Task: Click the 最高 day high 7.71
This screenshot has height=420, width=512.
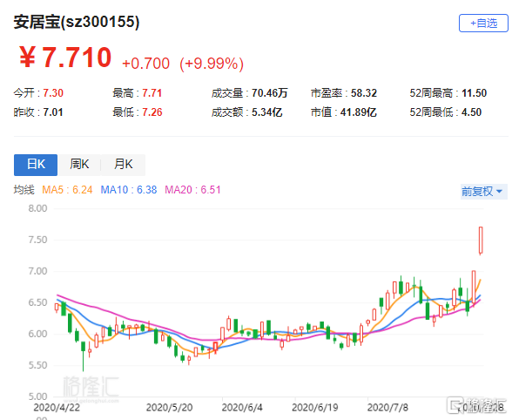Action: pyautogui.click(x=152, y=93)
